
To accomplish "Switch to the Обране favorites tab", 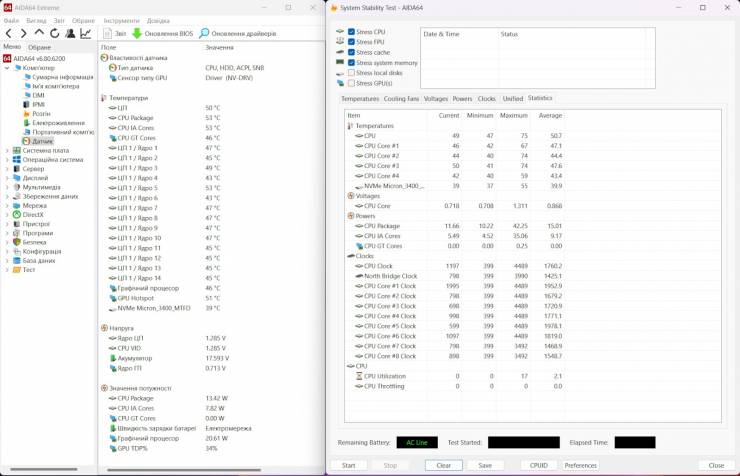I will click(x=39, y=47).
